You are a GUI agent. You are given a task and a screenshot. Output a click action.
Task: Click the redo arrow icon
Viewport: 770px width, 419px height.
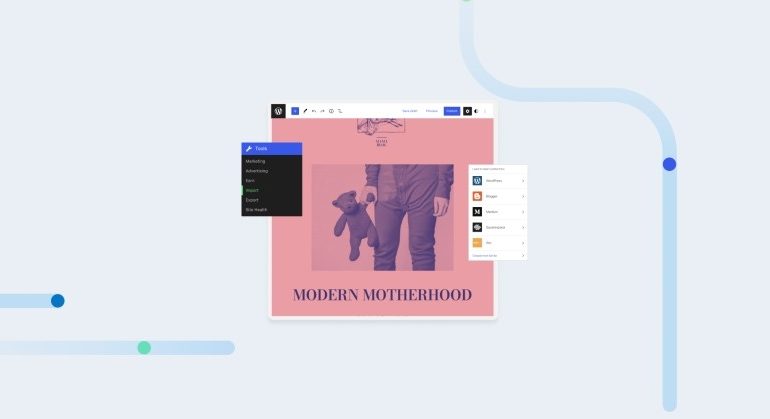click(322, 111)
